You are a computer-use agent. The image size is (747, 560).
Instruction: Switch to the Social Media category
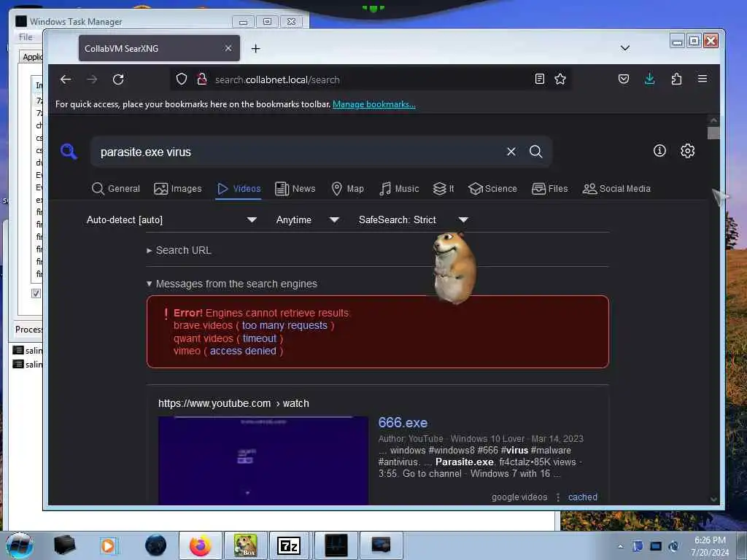[x=616, y=189]
